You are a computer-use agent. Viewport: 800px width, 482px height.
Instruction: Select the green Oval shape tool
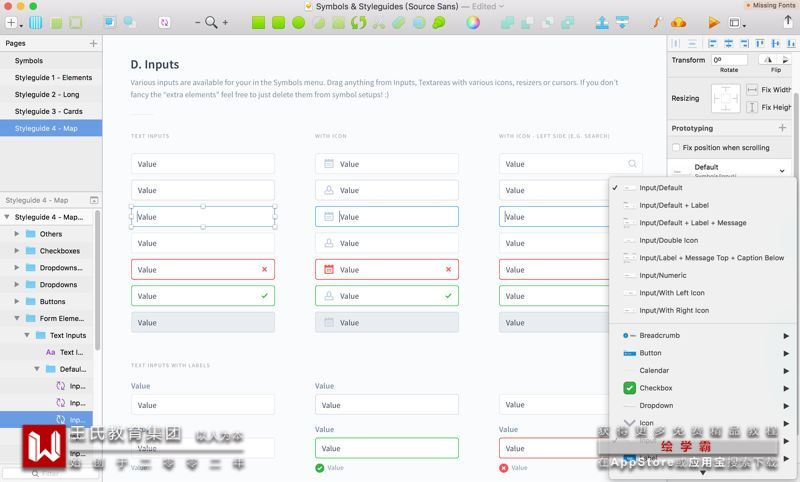pos(298,22)
